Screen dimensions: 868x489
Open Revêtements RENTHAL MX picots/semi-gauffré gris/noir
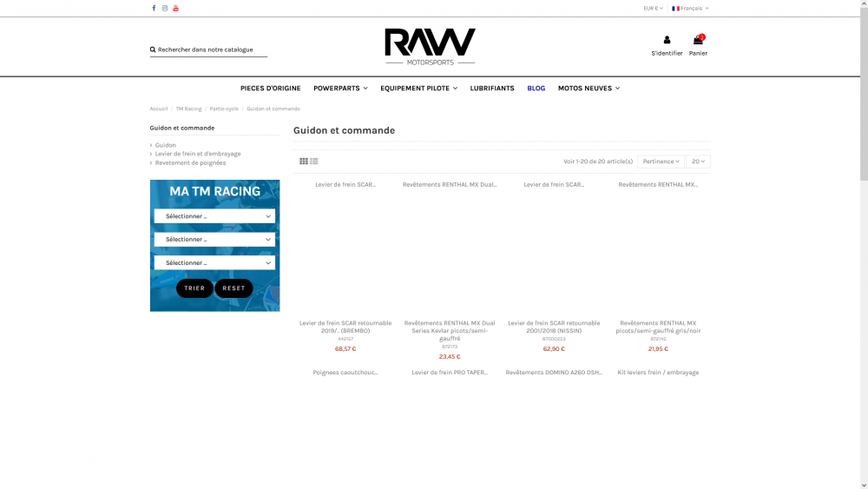(658, 327)
